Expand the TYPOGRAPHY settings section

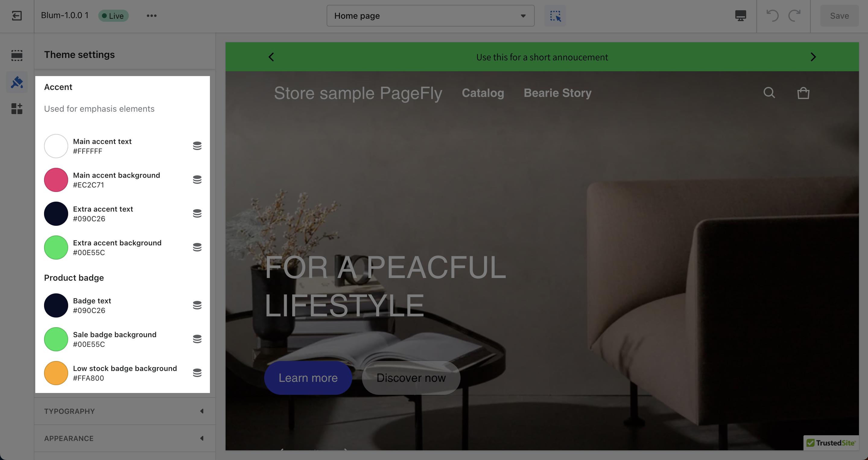point(125,411)
